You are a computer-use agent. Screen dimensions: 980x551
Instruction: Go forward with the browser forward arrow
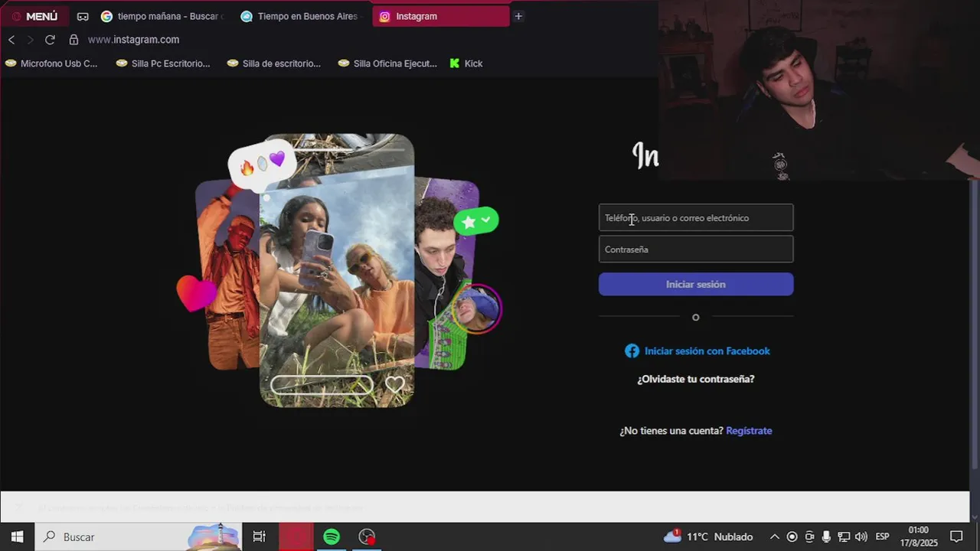coord(31,40)
